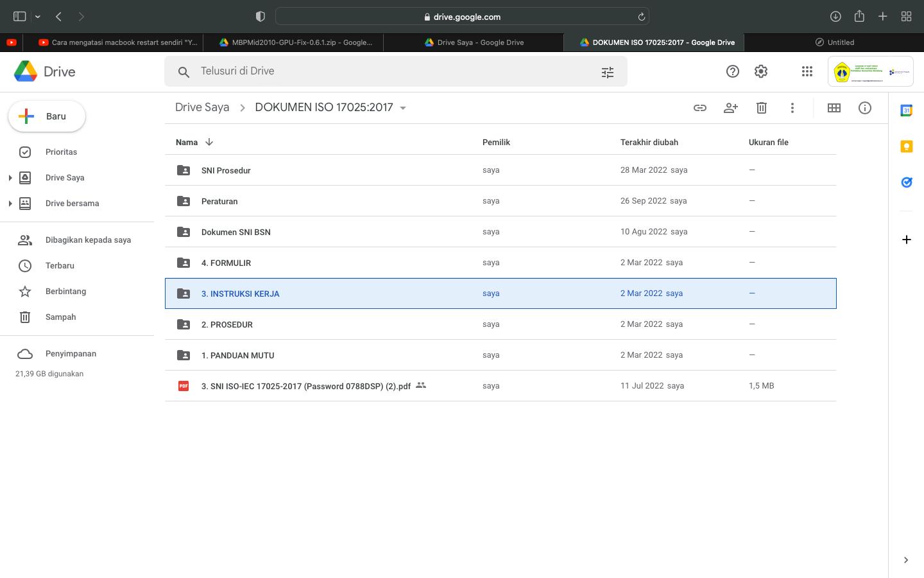Image resolution: width=924 pixels, height=578 pixels.
Task: Show Safari tab overview
Action: [907, 17]
